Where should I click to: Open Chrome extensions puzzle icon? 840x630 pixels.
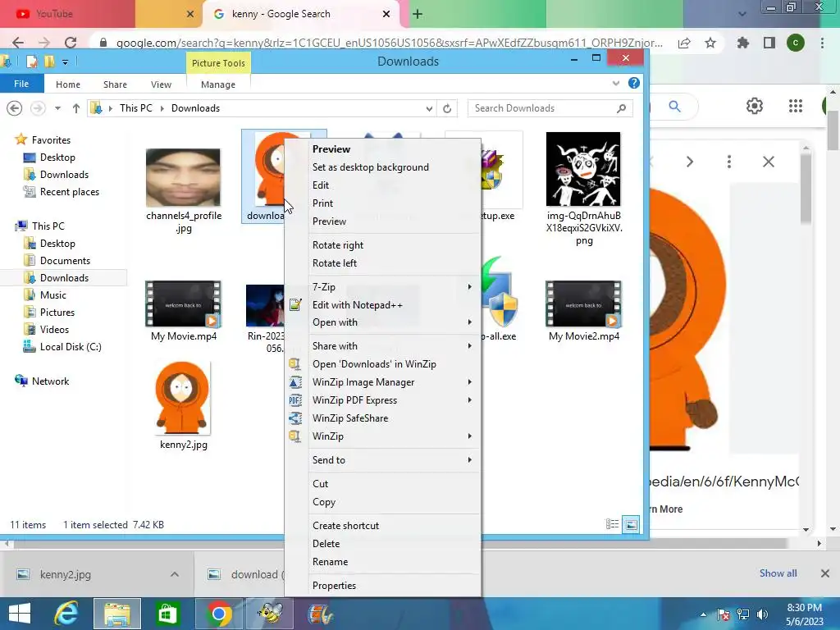[742, 43]
